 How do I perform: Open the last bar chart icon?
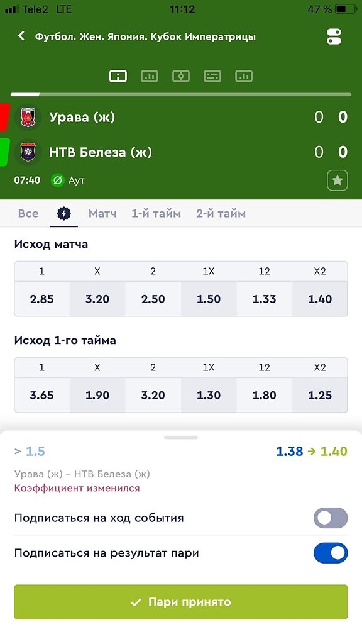(x=244, y=76)
